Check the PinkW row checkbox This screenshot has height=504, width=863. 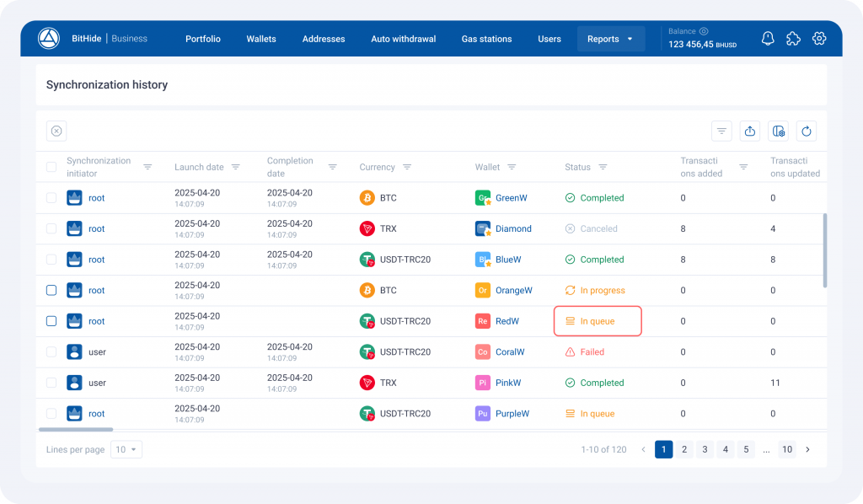point(51,383)
